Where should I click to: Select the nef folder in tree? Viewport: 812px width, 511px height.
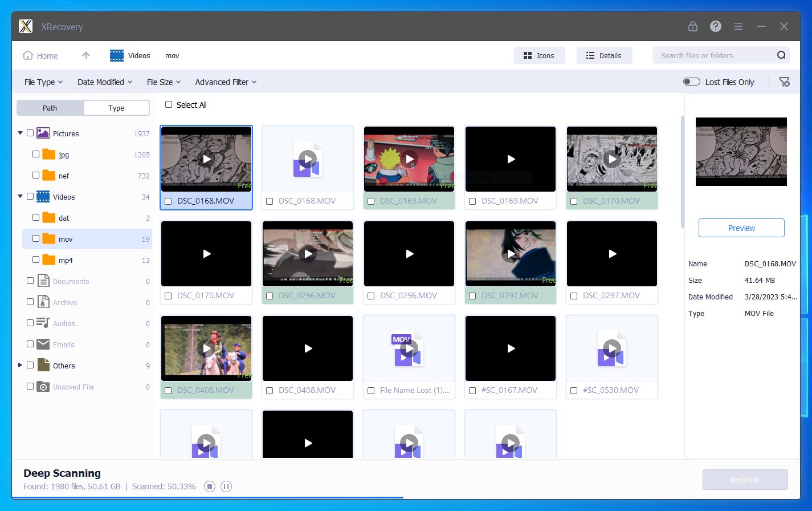point(87,175)
